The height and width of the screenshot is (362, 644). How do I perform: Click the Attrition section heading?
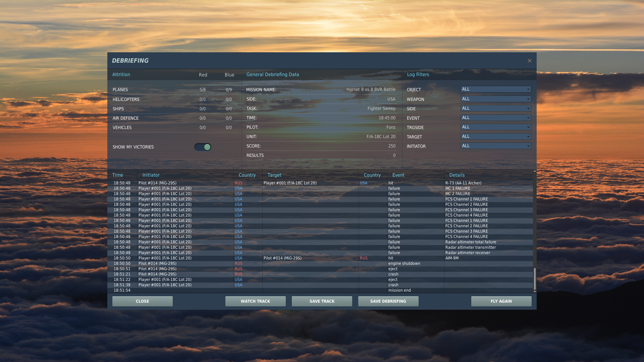(121, 74)
